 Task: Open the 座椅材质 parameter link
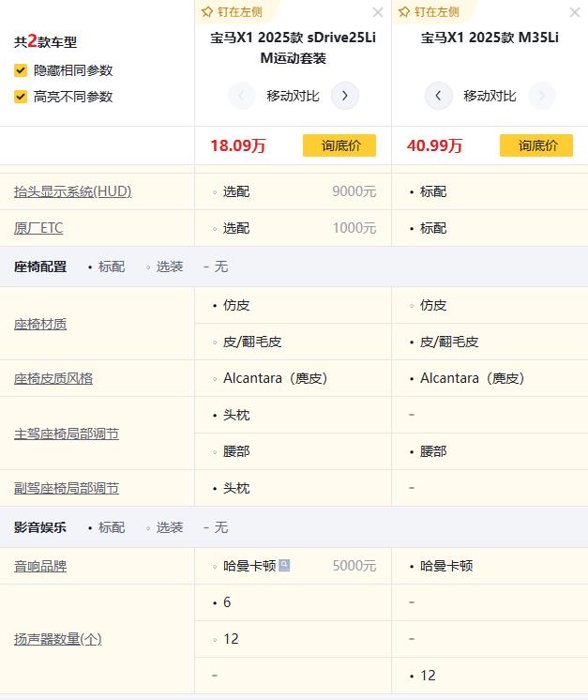(x=40, y=324)
